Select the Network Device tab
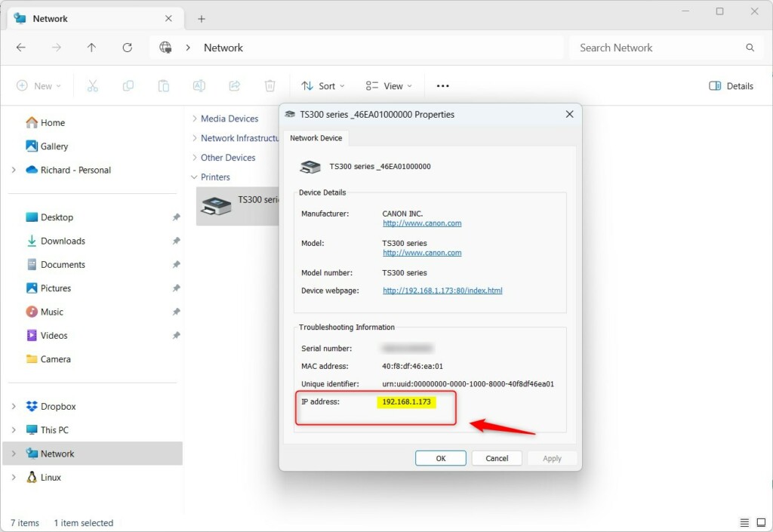This screenshot has height=532, width=773. click(316, 138)
